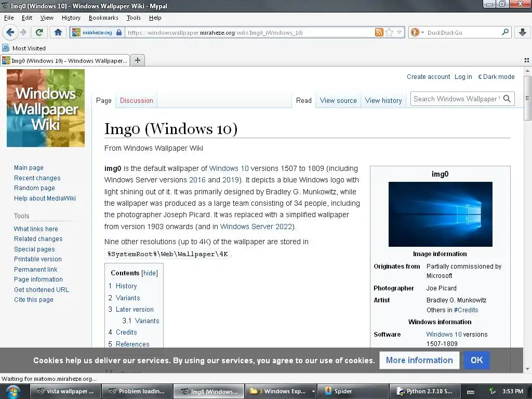Open the Tools menu
Image resolution: width=532 pixels, height=399 pixels.
pyautogui.click(x=134, y=18)
